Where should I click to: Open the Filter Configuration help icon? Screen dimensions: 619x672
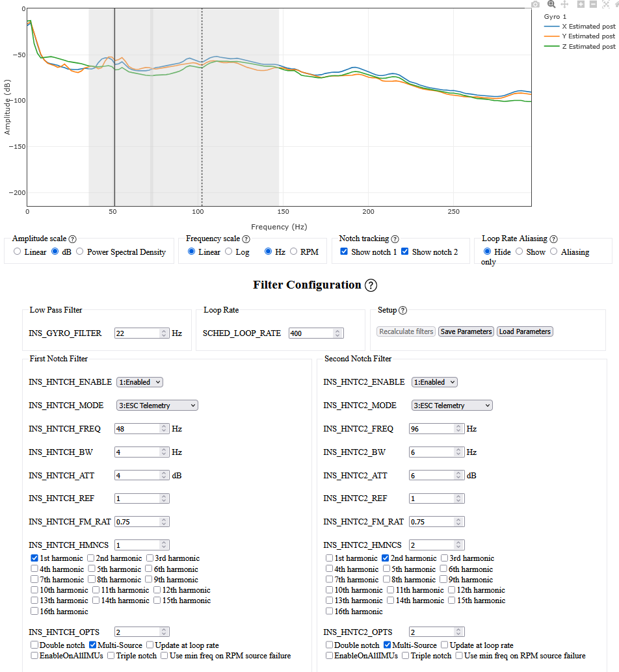(x=371, y=285)
